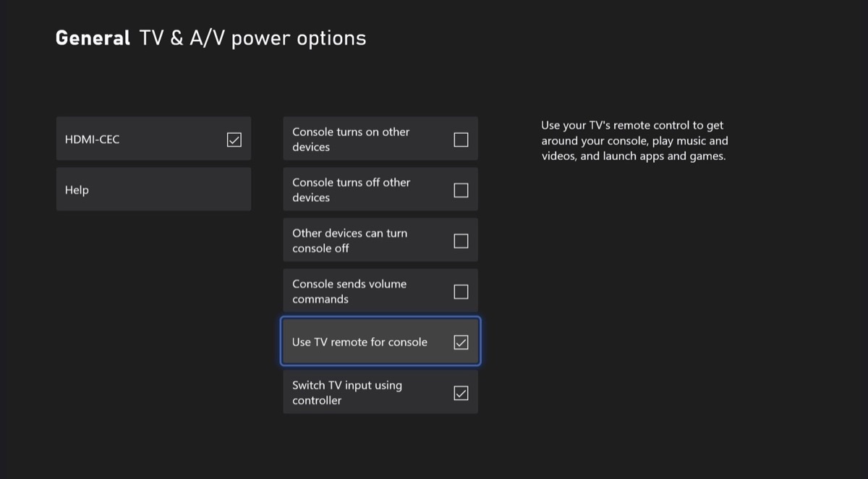The width and height of the screenshot is (868, 479).
Task: Click the TV & A/V power options title
Action: click(252, 38)
